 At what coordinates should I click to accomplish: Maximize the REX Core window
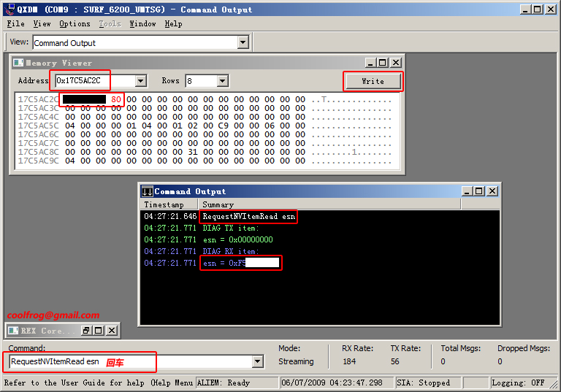(x=99, y=330)
